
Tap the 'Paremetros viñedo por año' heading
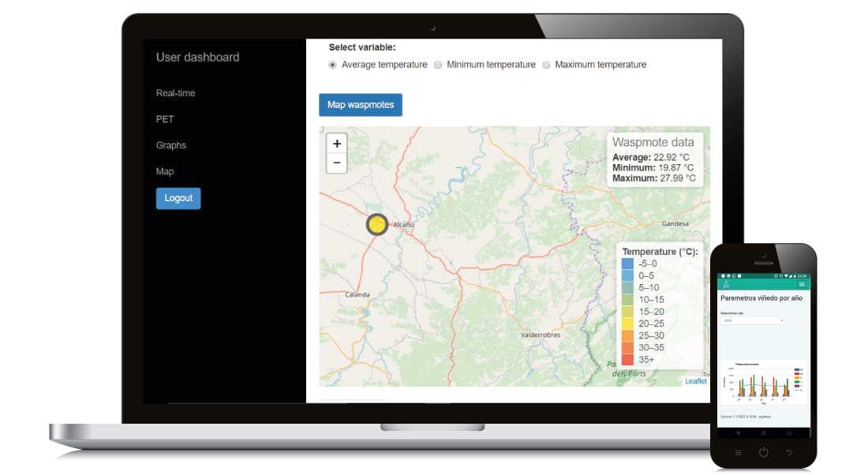pyautogui.click(x=761, y=297)
